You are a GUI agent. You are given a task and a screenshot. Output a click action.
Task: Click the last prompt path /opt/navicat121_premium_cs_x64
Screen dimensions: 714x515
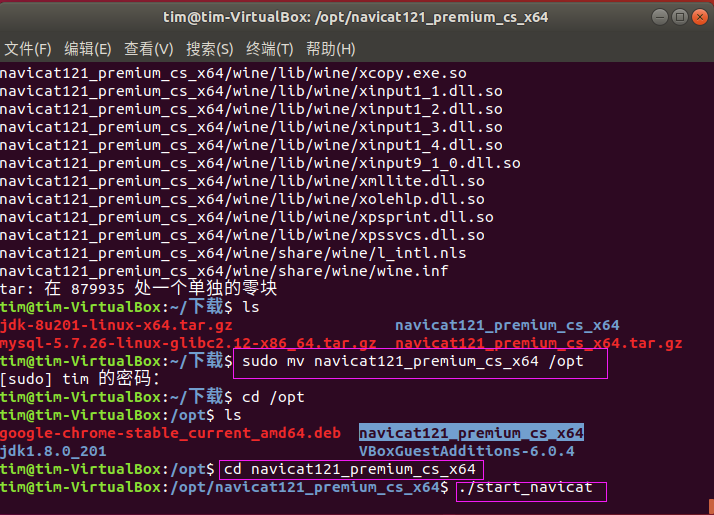click(x=305, y=487)
